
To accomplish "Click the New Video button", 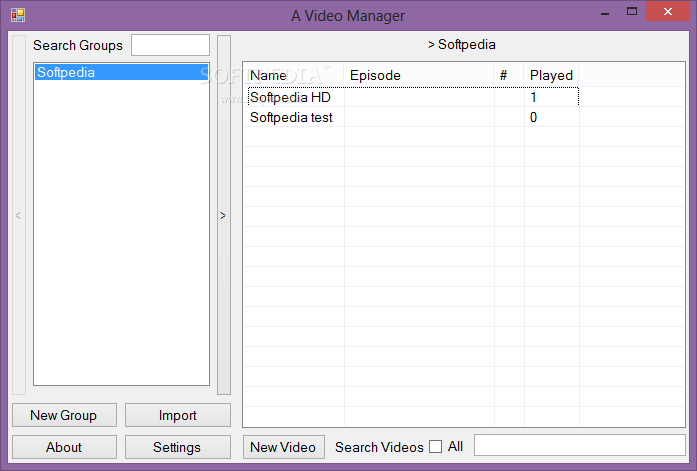I will [283, 447].
